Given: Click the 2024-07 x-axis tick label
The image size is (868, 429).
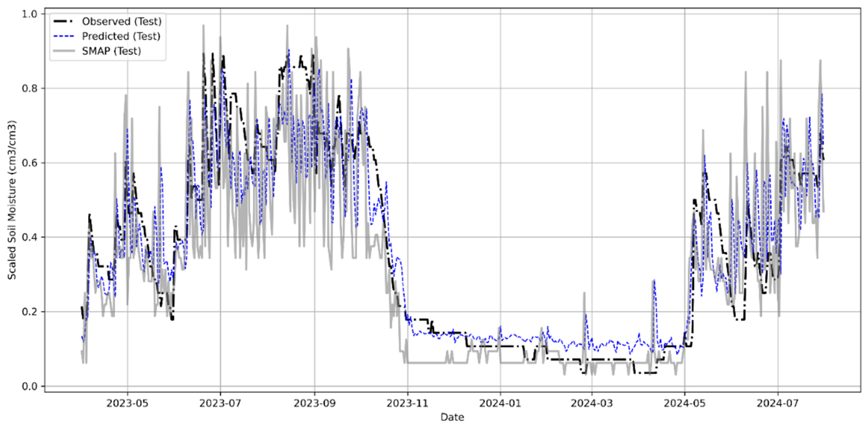Looking at the screenshot, I should pyautogui.click(x=778, y=403).
